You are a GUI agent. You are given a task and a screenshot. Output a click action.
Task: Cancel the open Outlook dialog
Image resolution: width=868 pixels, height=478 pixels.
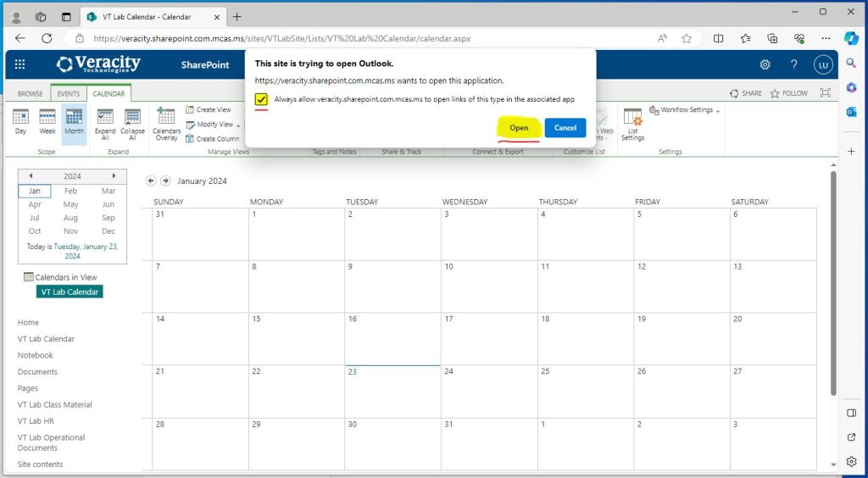[x=565, y=128]
